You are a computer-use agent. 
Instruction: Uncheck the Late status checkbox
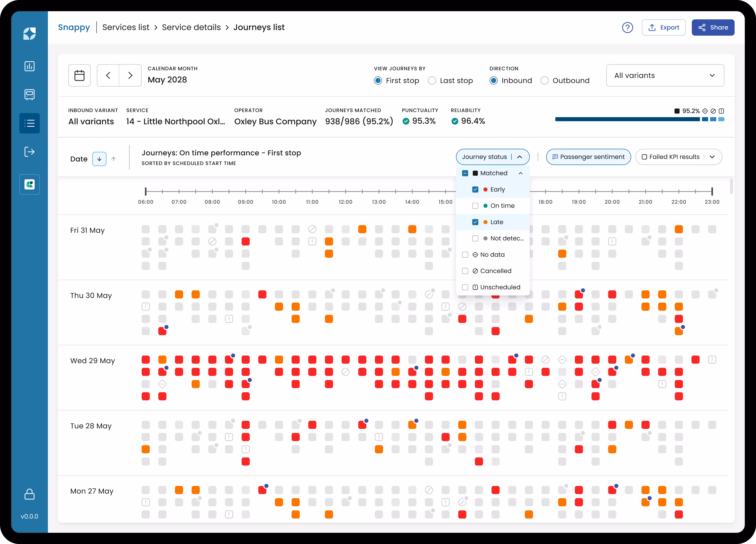pyautogui.click(x=475, y=222)
